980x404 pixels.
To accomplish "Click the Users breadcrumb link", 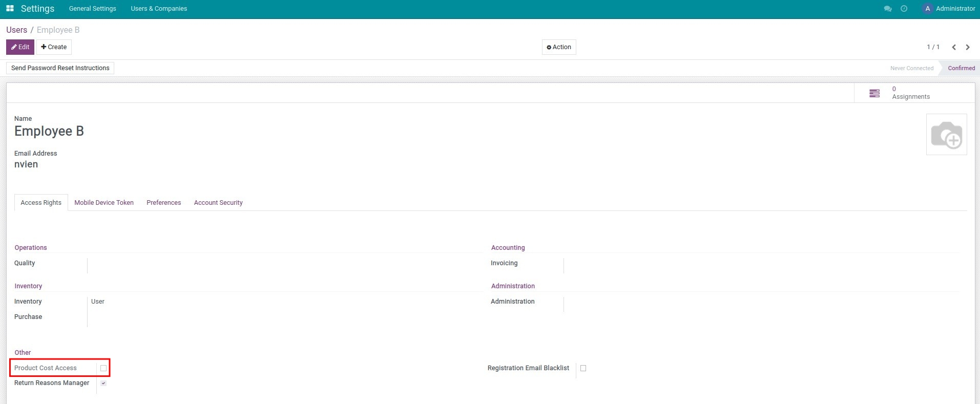I will (x=16, y=30).
